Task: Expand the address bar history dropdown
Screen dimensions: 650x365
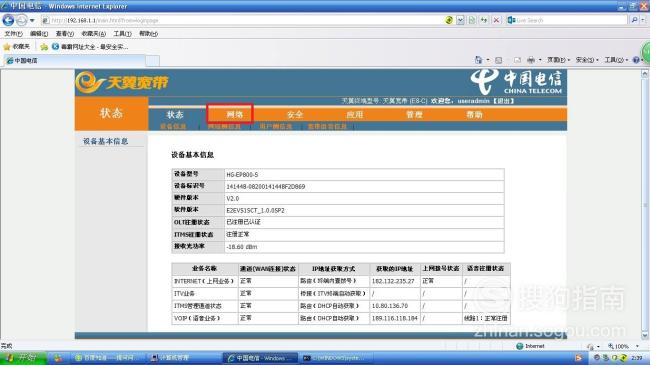Action: (460, 20)
